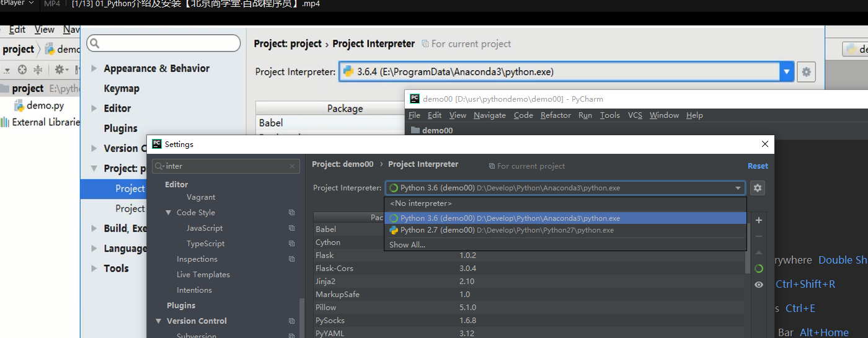Choose Python 2.7 (demo00) interpreter option
The image size is (868, 338).
pyautogui.click(x=565, y=230)
